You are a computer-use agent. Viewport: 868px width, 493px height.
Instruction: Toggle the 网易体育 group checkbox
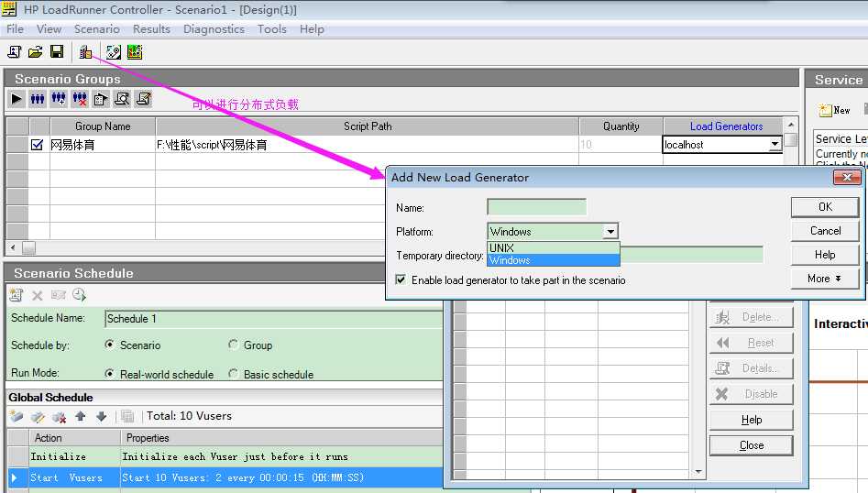(x=37, y=145)
